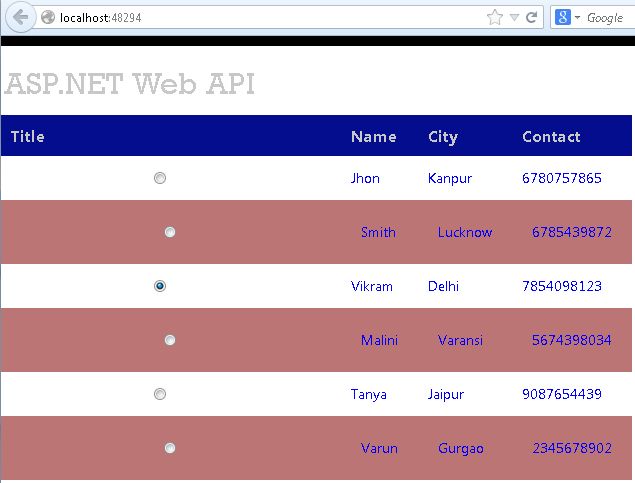Click the name Jhon
The image size is (635, 483).
click(x=365, y=178)
